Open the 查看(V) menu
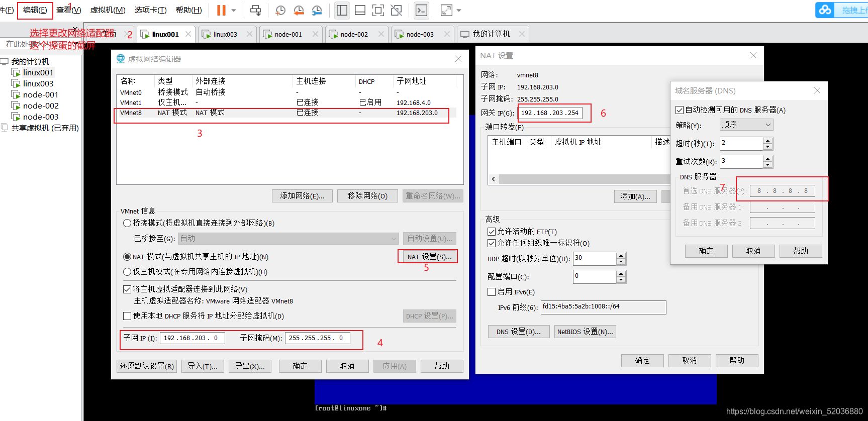Image resolution: width=868 pixels, height=421 pixels. coord(69,10)
